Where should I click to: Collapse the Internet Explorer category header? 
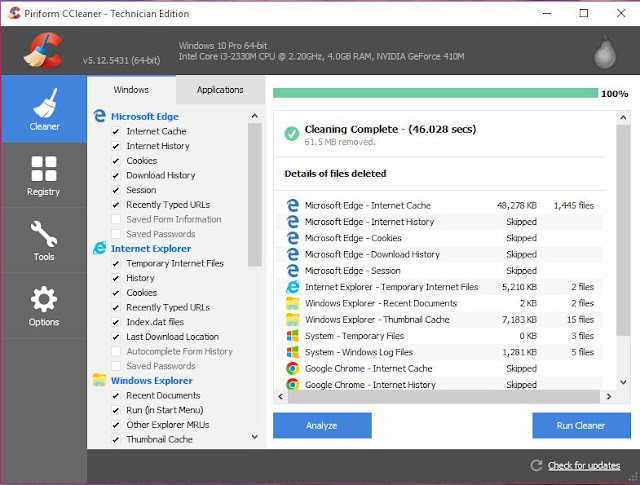(x=151, y=248)
